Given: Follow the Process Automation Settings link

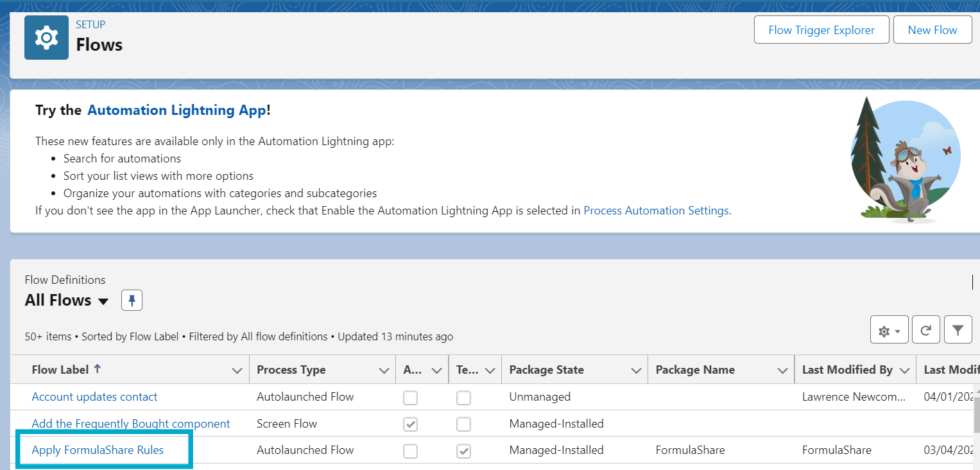Looking at the screenshot, I should click(x=656, y=210).
